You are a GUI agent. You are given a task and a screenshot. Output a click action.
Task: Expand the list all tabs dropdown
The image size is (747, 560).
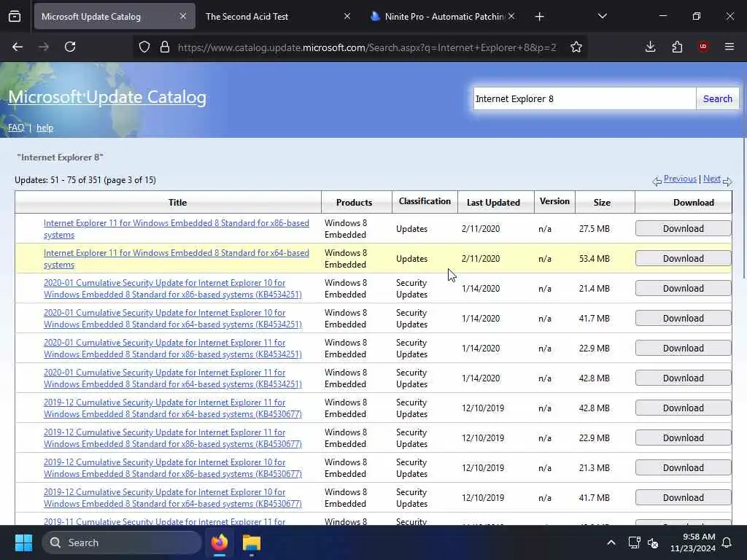(x=602, y=16)
